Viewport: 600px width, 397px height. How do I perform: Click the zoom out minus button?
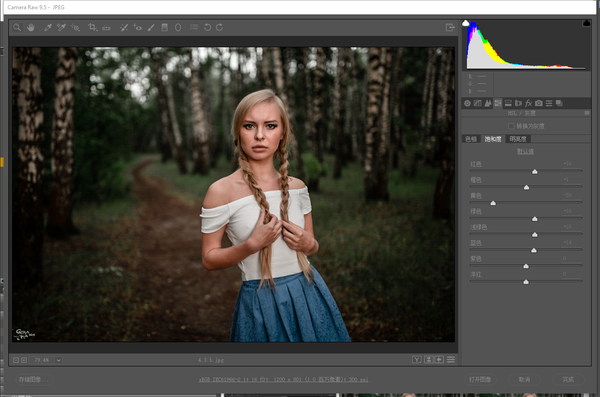click(x=16, y=360)
